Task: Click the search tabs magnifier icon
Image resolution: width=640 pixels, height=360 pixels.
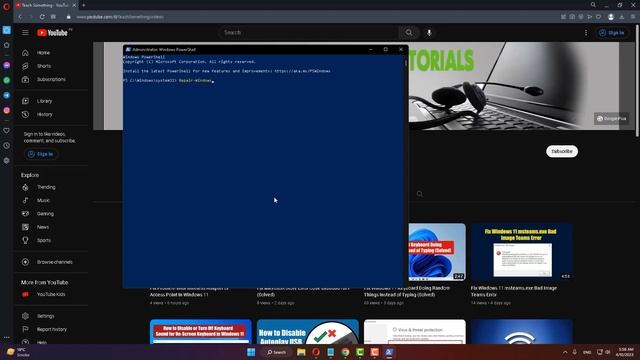Action: click(593, 5)
